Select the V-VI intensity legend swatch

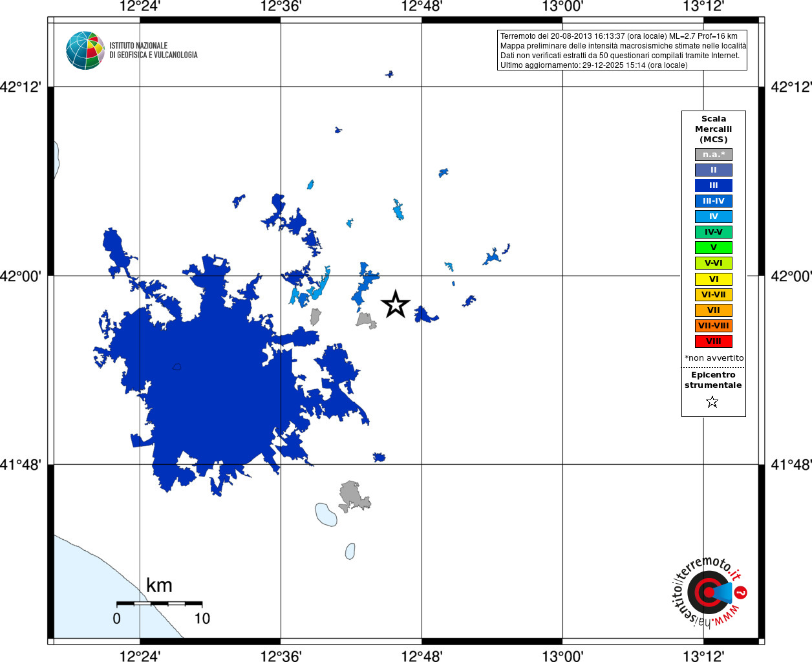714,263
